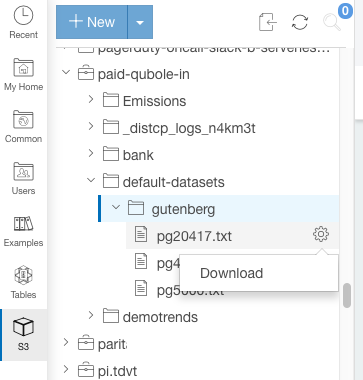Screen dimensions: 363x380
Task: Select the bank folder icon
Action: (x=111, y=154)
